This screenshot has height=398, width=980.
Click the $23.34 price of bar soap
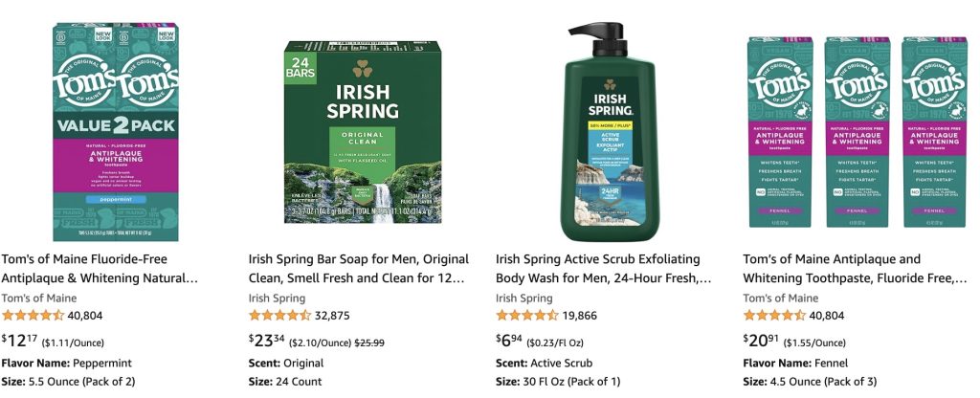click(267, 341)
